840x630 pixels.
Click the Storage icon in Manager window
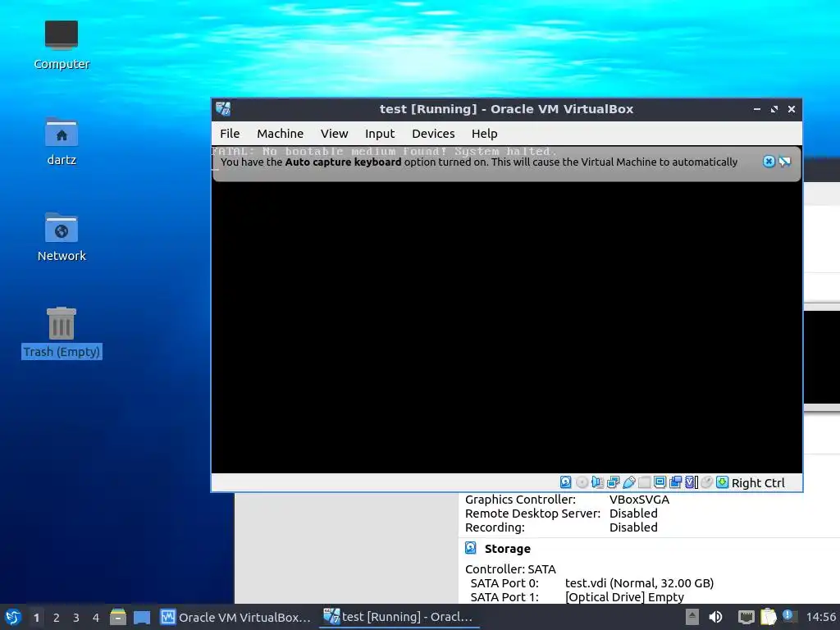[x=470, y=548]
